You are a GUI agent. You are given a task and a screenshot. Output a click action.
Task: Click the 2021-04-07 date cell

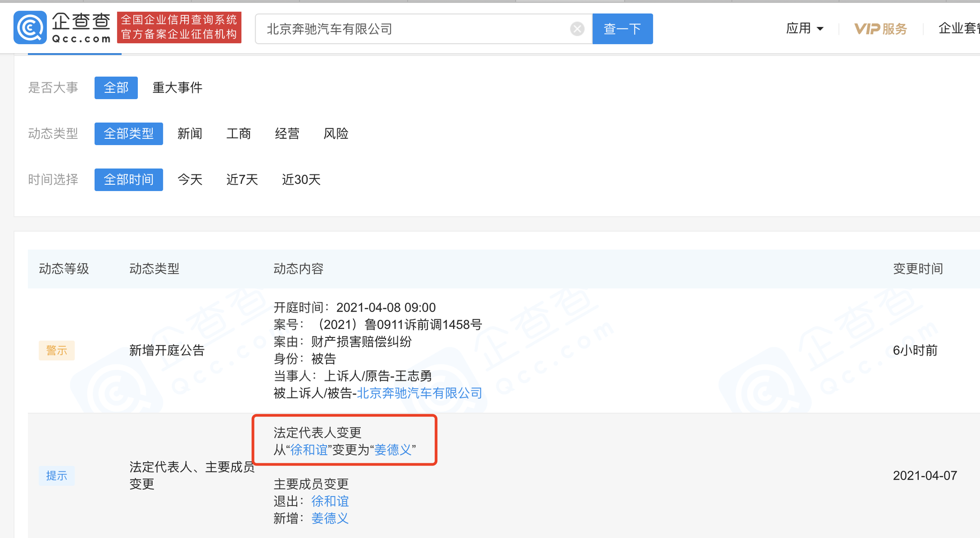(x=925, y=475)
